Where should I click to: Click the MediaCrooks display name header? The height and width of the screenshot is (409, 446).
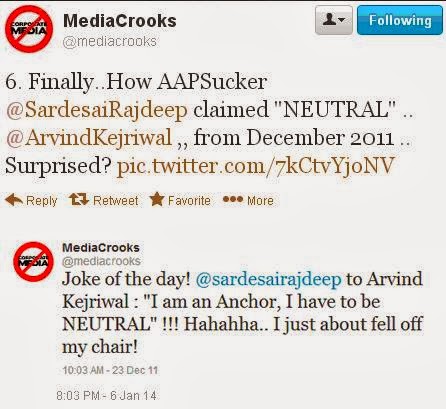click(x=120, y=21)
